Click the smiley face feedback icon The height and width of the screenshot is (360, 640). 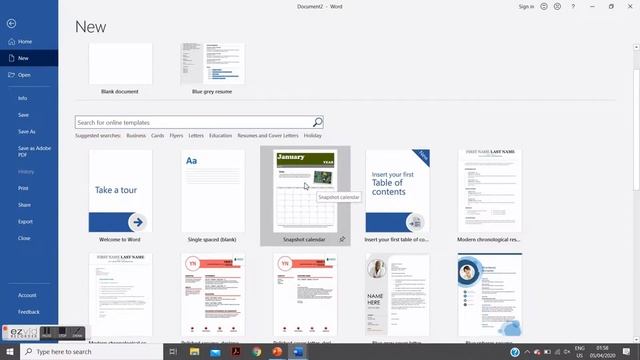point(544,7)
